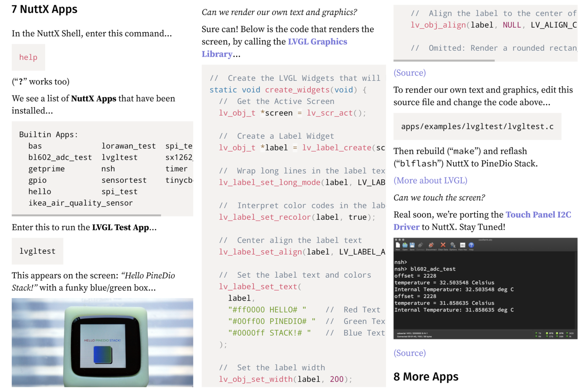Open the Options gear icon
The image size is (588, 392).
coord(453,245)
